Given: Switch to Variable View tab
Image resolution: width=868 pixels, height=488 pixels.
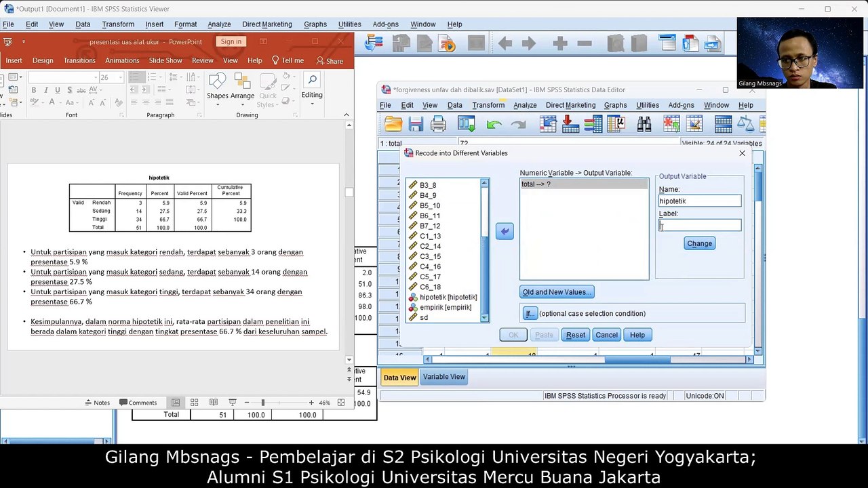Looking at the screenshot, I should (444, 377).
